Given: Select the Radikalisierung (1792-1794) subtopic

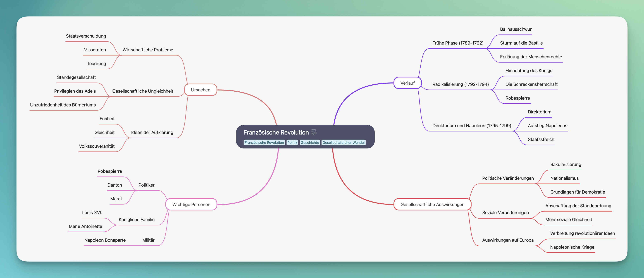Looking at the screenshot, I should pyautogui.click(x=460, y=84).
